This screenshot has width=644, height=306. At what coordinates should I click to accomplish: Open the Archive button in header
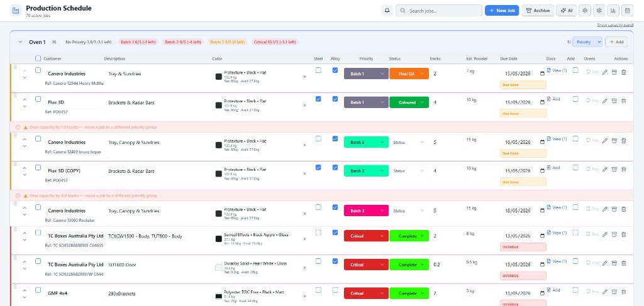538,11
